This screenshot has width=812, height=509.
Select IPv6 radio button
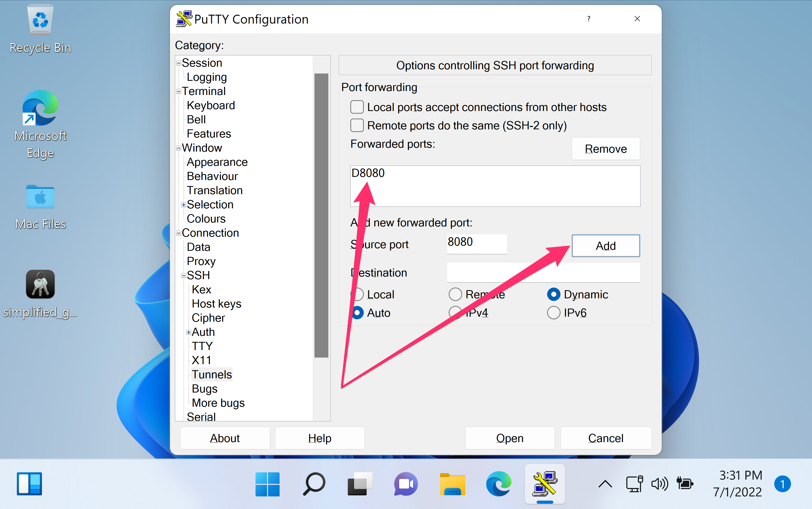(554, 313)
